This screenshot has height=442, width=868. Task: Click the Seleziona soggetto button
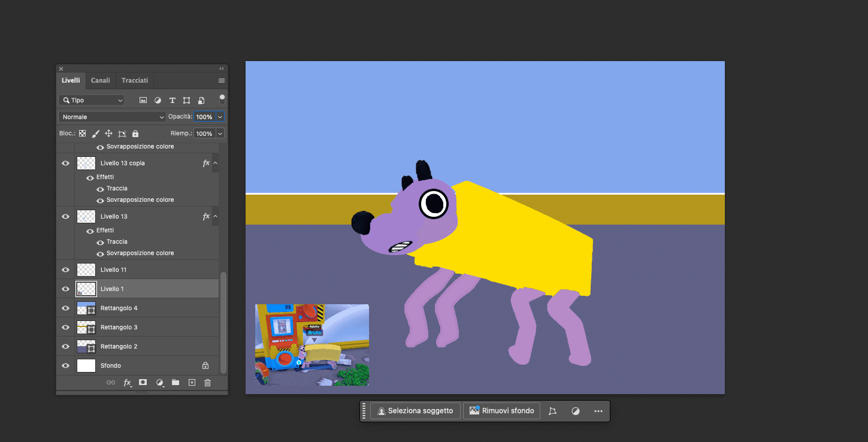point(416,411)
